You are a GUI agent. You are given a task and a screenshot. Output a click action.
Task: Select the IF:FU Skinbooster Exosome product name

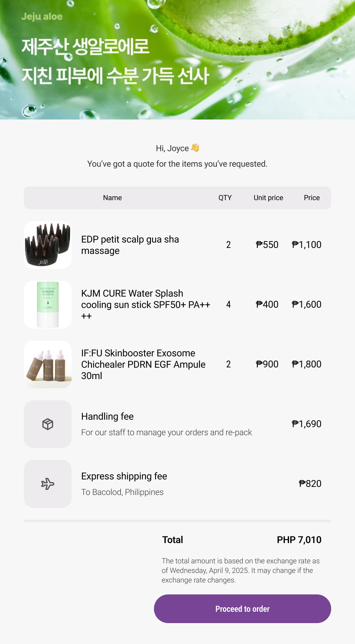[x=143, y=364]
